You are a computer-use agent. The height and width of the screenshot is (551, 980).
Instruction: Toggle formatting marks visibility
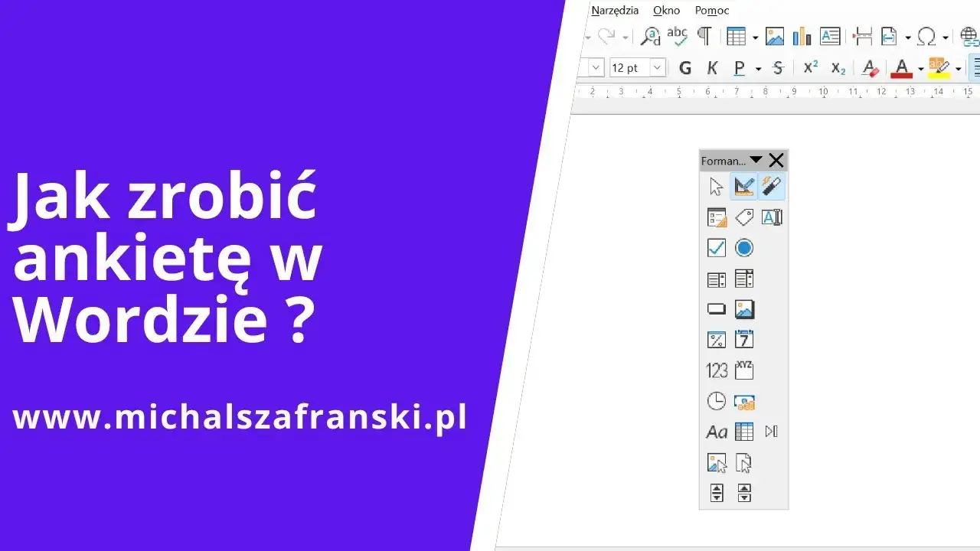[704, 36]
